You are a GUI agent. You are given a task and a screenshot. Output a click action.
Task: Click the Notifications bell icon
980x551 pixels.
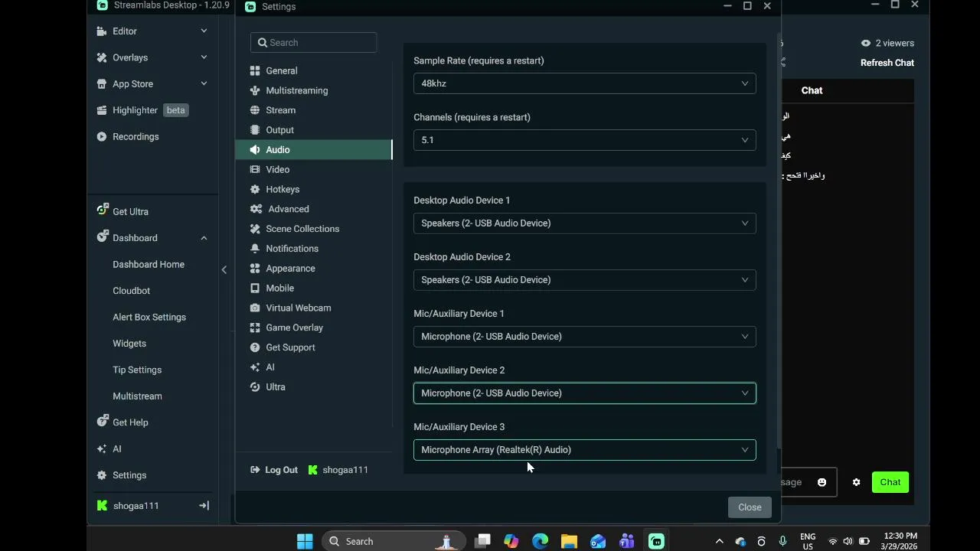[255, 249]
